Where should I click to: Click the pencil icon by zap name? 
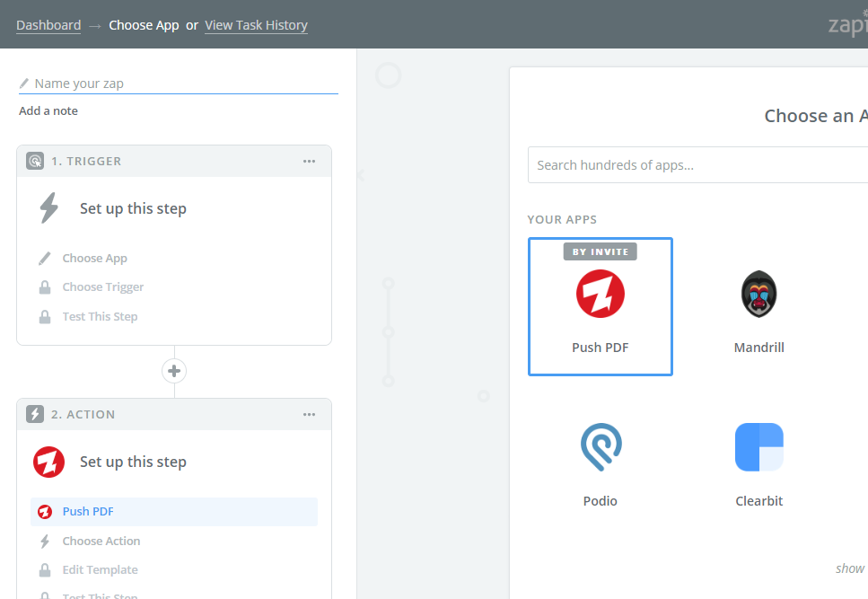tap(24, 84)
